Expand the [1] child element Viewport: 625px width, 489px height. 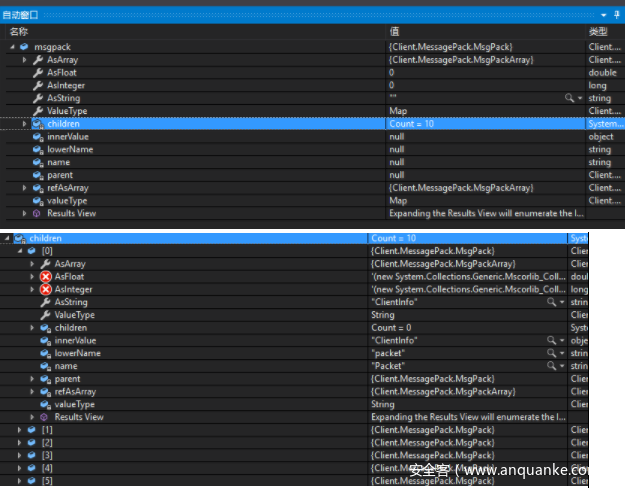pos(21,429)
